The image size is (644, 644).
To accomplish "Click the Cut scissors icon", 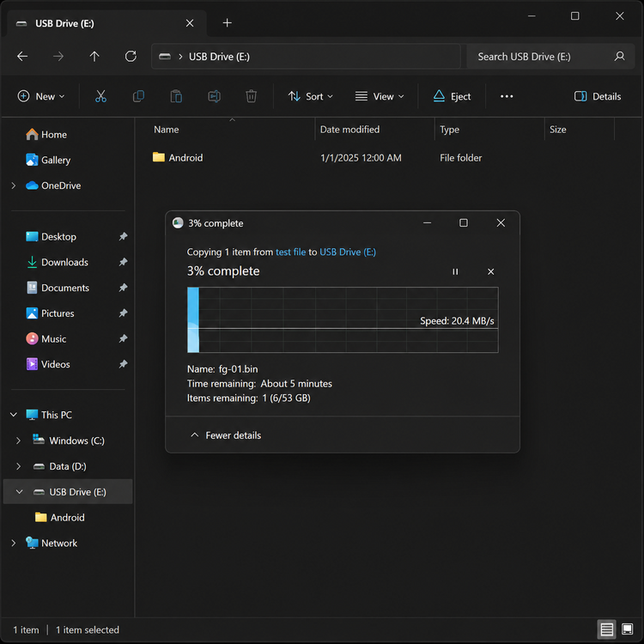I will click(x=100, y=96).
